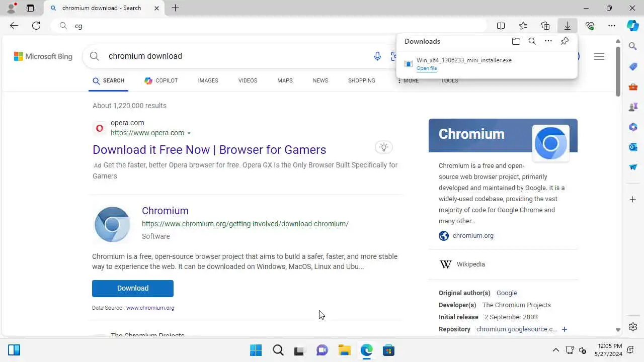Open a new tab with the plus button
Image resolution: width=644 pixels, height=362 pixels.
(x=175, y=8)
